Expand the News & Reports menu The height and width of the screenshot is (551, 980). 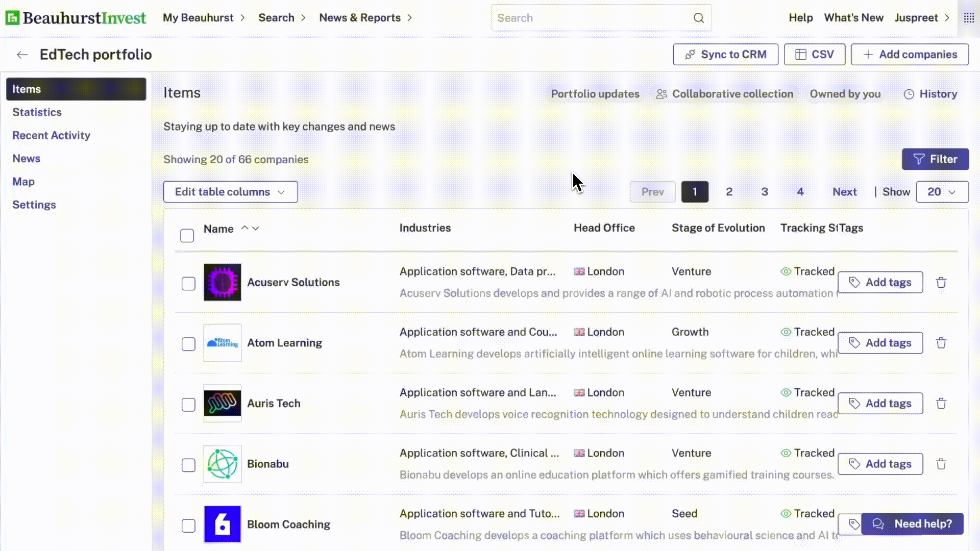click(365, 18)
